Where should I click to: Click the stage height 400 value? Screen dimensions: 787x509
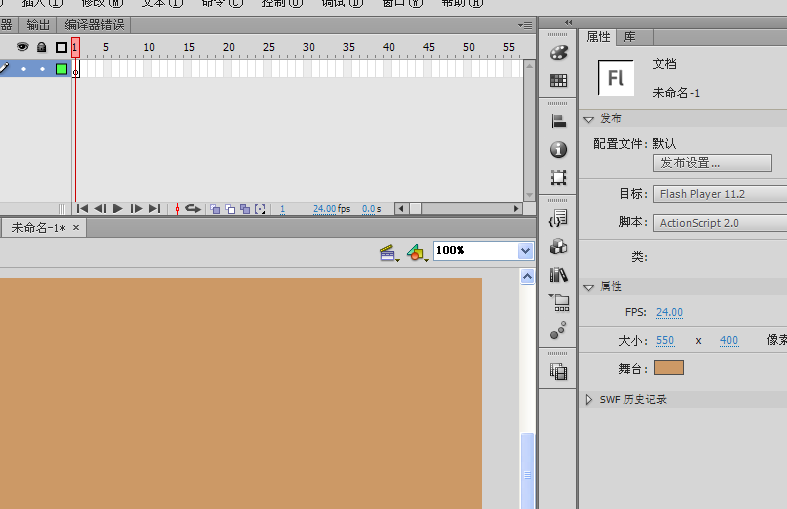tap(729, 341)
